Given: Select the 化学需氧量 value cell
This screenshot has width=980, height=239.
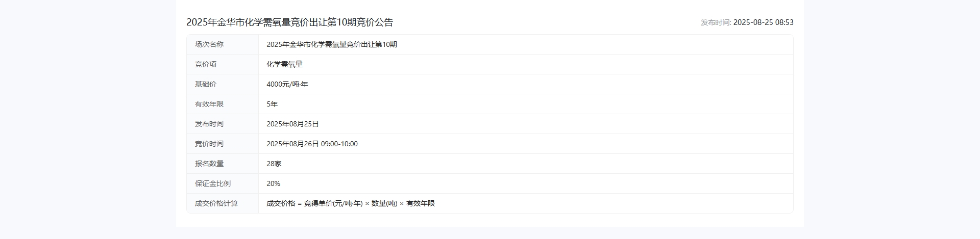Looking at the screenshot, I should (284, 64).
